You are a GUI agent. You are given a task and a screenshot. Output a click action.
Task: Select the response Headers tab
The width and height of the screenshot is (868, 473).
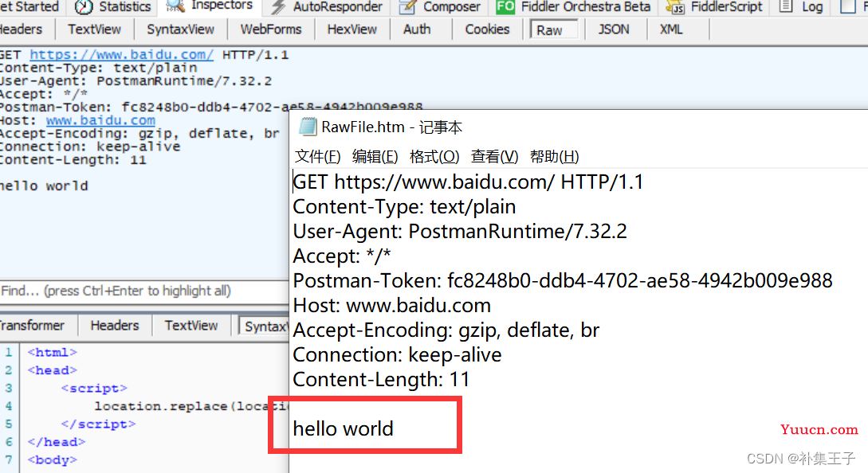[x=115, y=326]
